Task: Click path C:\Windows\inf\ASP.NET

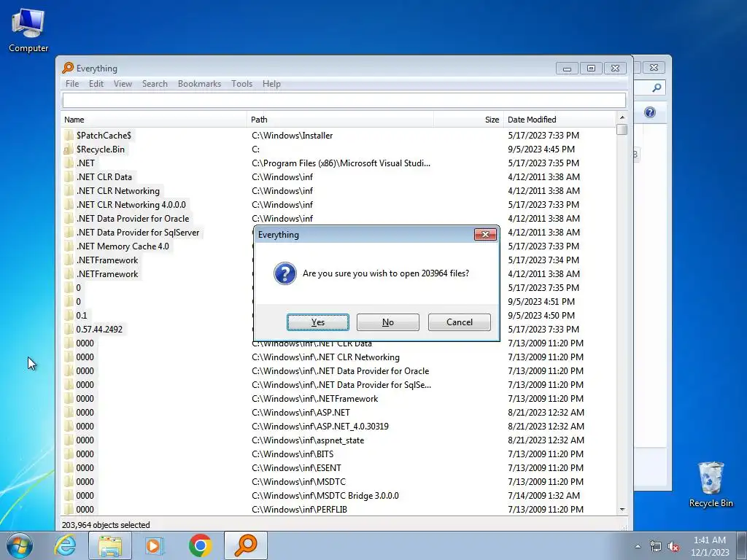Action: click(301, 413)
